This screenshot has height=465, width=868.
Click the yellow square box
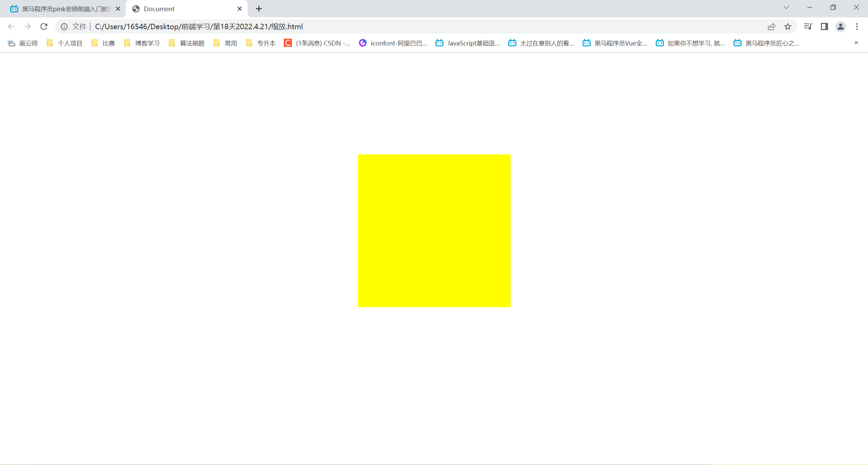[x=434, y=231]
